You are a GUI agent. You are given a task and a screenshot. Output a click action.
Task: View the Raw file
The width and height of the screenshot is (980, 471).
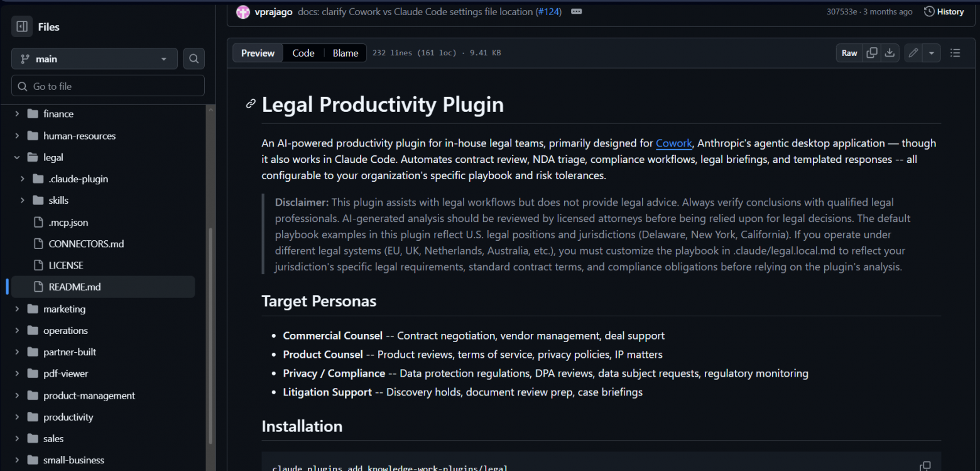tap(849, 53)
